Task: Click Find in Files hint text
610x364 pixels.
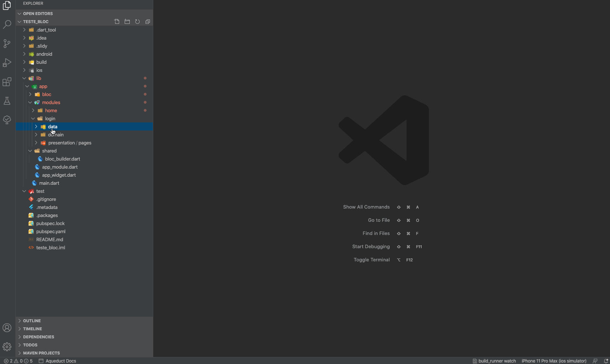Action: click(x=376, y=234)
